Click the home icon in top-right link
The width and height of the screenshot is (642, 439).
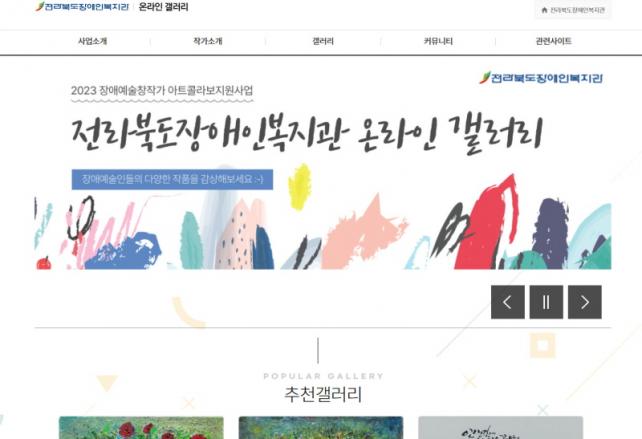pyautogui.click(x=544, y=10)
